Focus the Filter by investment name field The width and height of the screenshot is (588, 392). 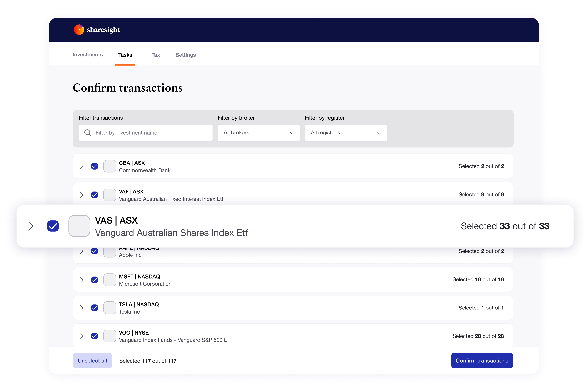point(146,133)
